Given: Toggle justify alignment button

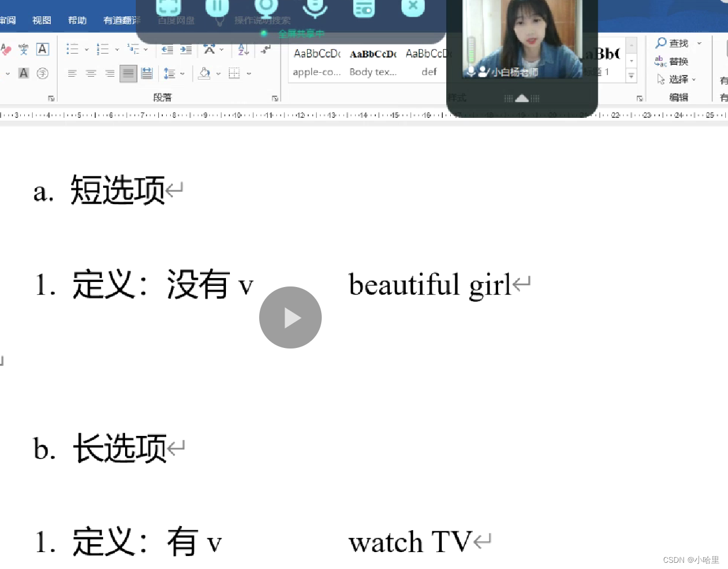Looking at the screenshot, I should pyautogui.click(x=128, y=73).
